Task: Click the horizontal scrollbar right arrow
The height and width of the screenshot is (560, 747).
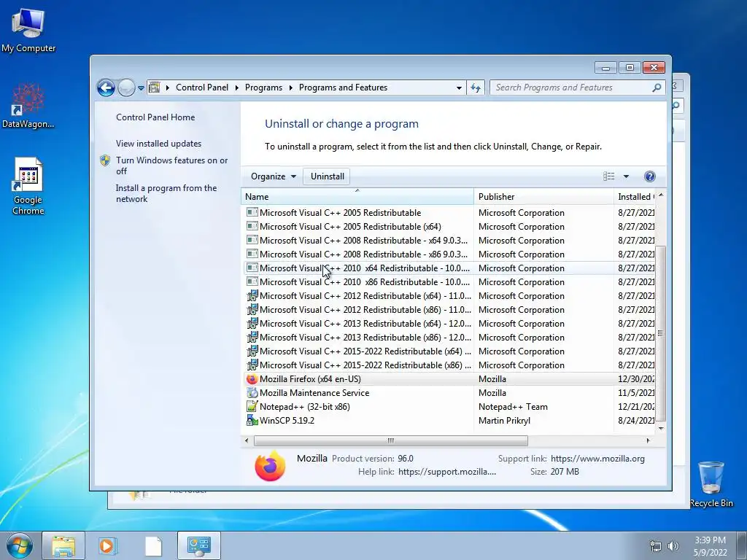Action: 648,440
